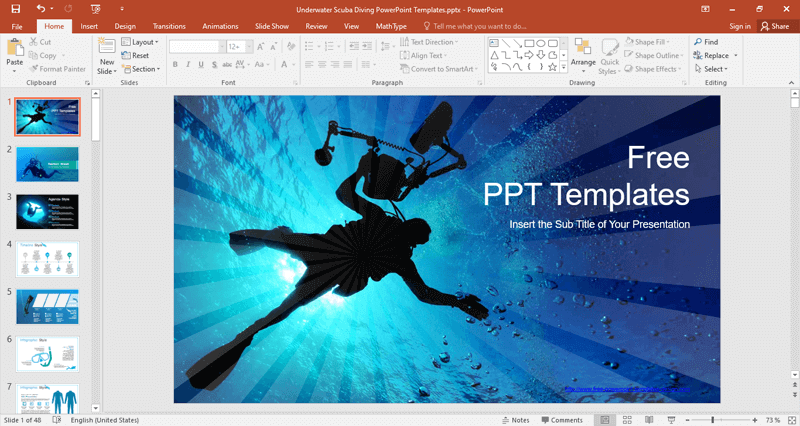Open font name combo box
The image size is (800, 426).
click(197, 46)
